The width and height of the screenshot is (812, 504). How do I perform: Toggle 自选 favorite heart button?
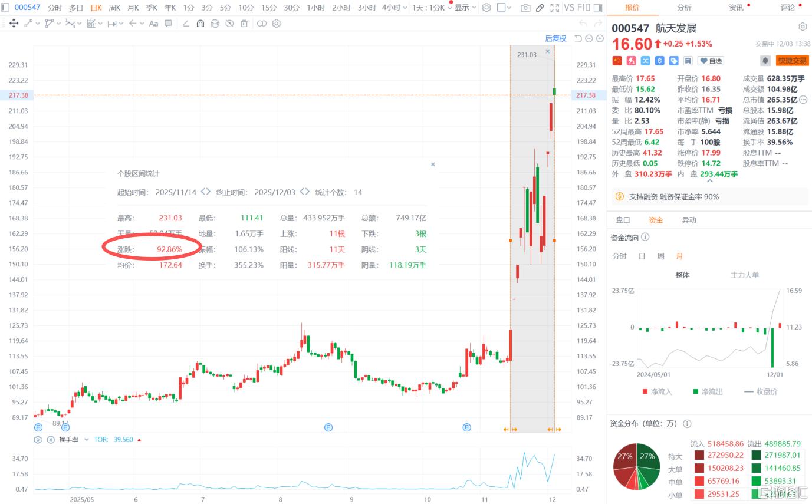tap(711, 61)
